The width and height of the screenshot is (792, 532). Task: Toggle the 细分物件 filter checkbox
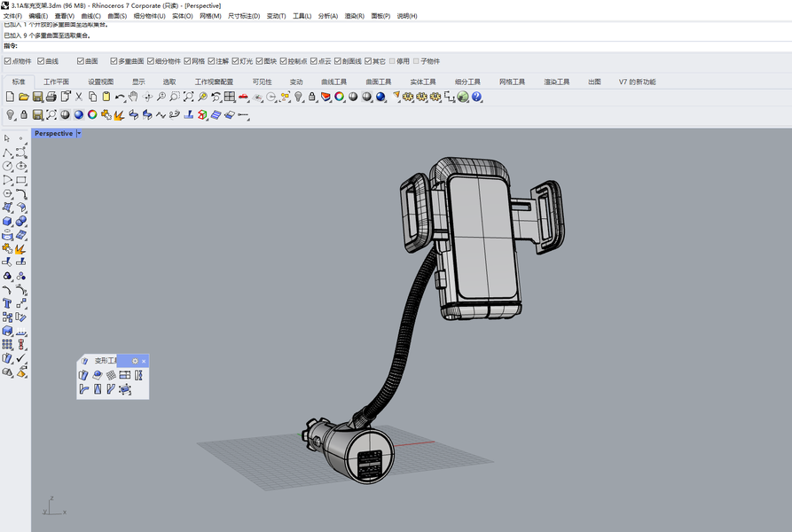coord(151,61)
